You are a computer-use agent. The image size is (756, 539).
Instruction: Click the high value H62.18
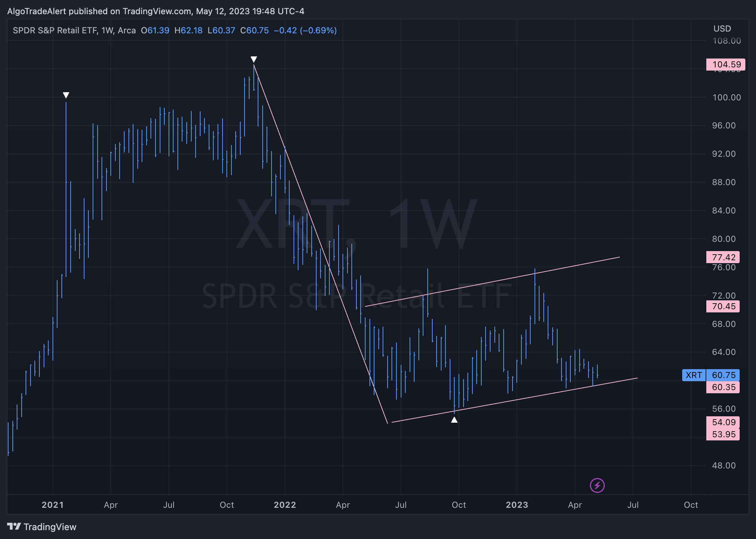[x=188, y=30]
